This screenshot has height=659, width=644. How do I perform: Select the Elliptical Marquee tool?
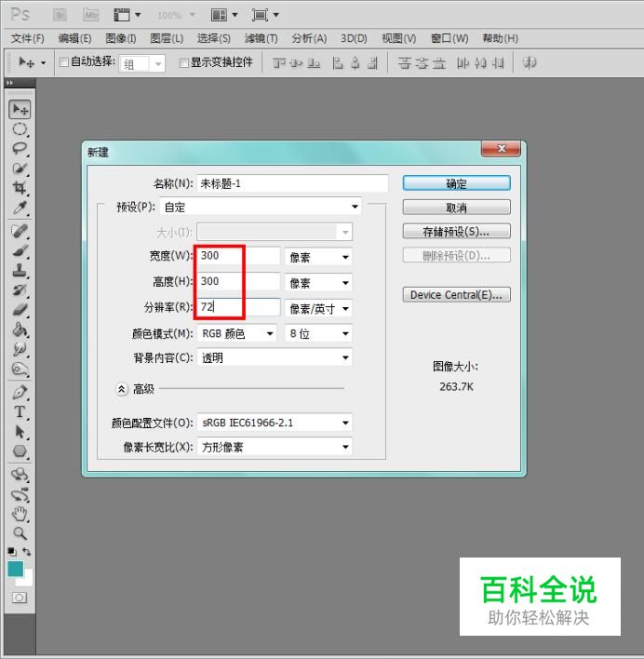tap(20, 129)
